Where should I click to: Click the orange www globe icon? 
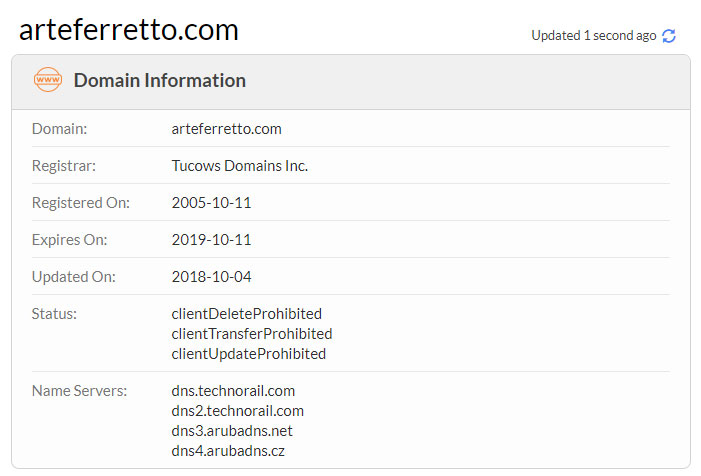pos(48,80)
